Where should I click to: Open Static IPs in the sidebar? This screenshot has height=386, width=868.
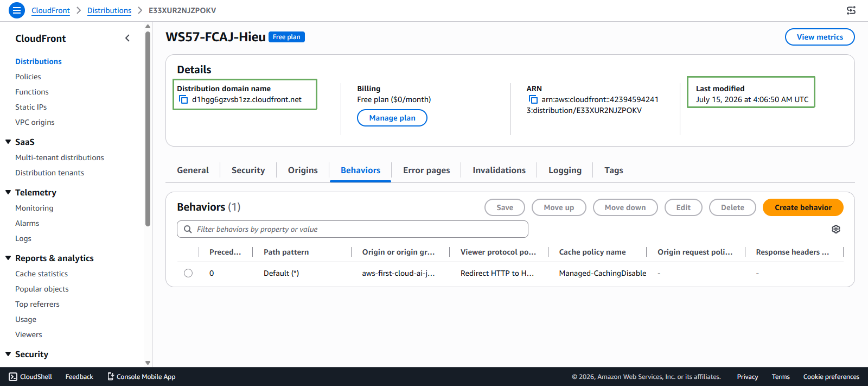click(31, 107)
